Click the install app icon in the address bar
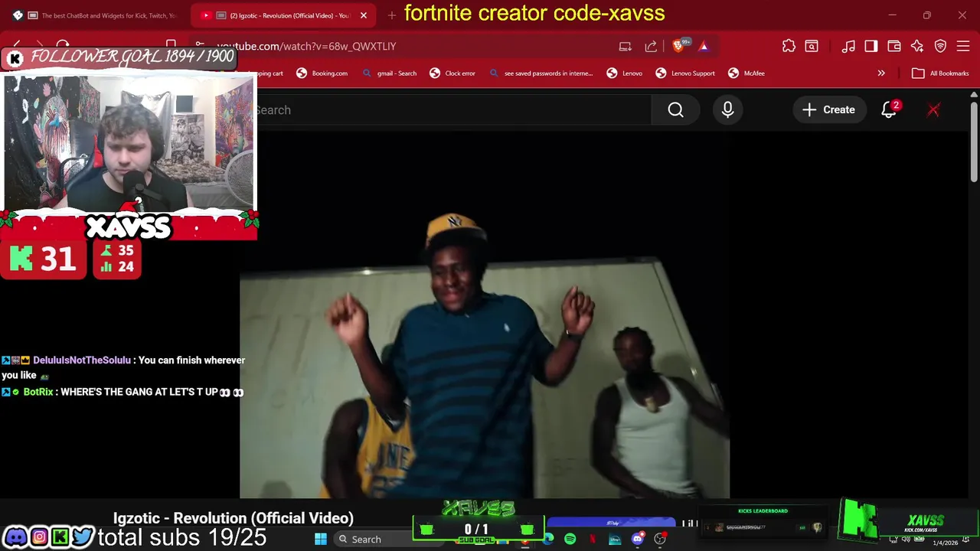This screenshot has height=551, width=980. (626, 47)
